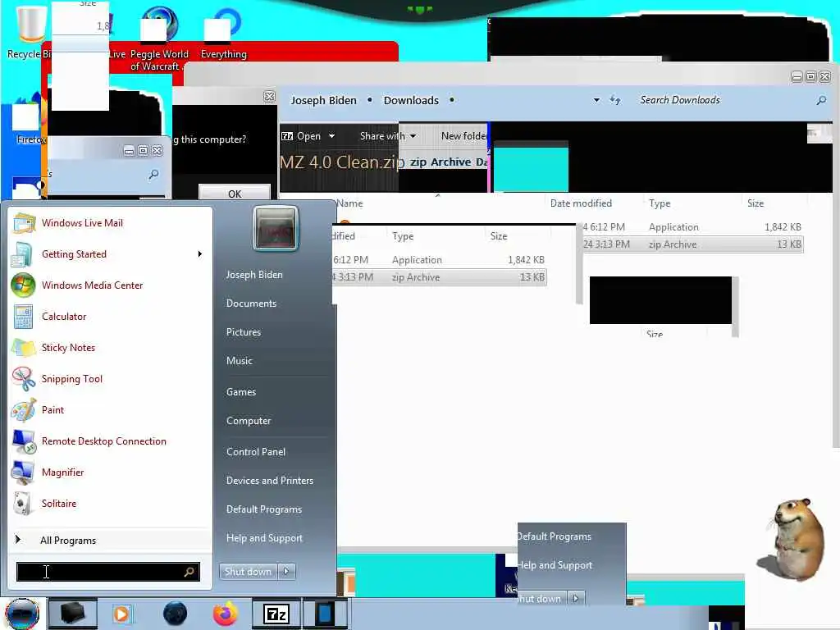Open shutdown options arrow in Start menu
The width and height of the screenshot is (840, 630).
286,572
